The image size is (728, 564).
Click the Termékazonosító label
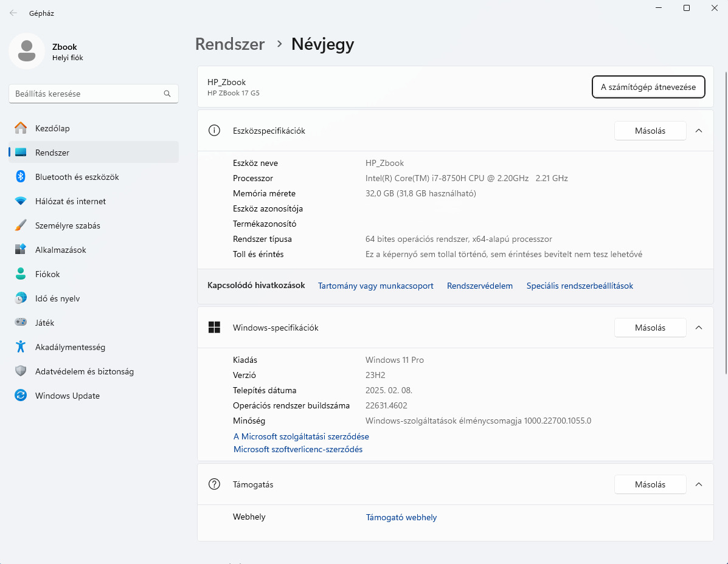tap(265, 224)
